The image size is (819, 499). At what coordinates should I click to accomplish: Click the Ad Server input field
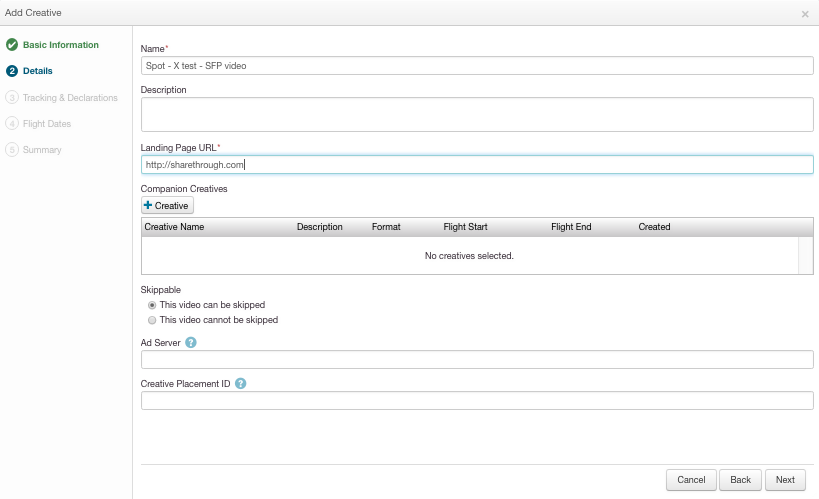477,359
